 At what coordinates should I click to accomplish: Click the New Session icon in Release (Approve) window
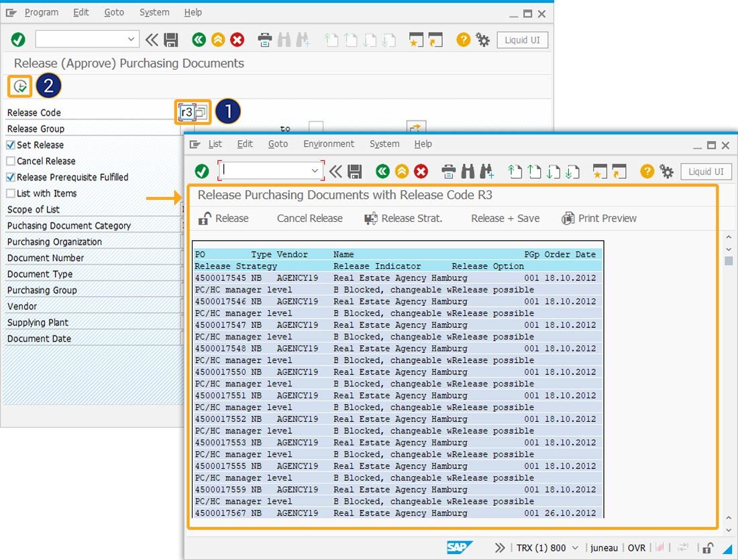[x=416, y=40]
